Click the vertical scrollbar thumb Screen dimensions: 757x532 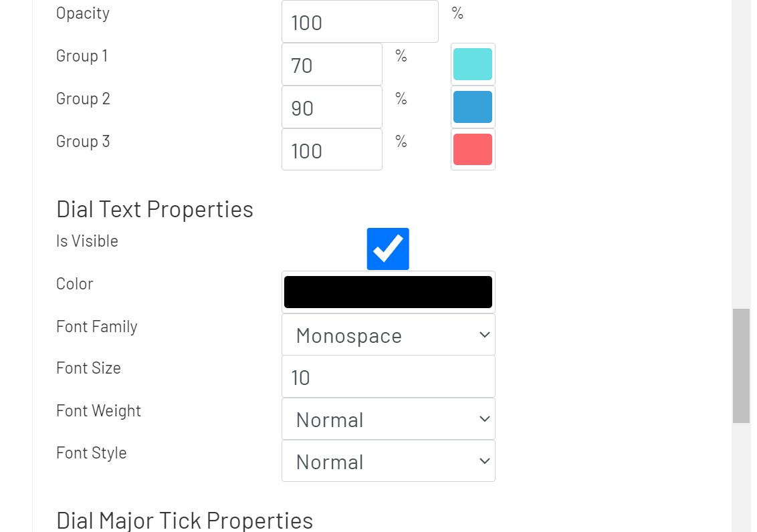coord(741,366)
